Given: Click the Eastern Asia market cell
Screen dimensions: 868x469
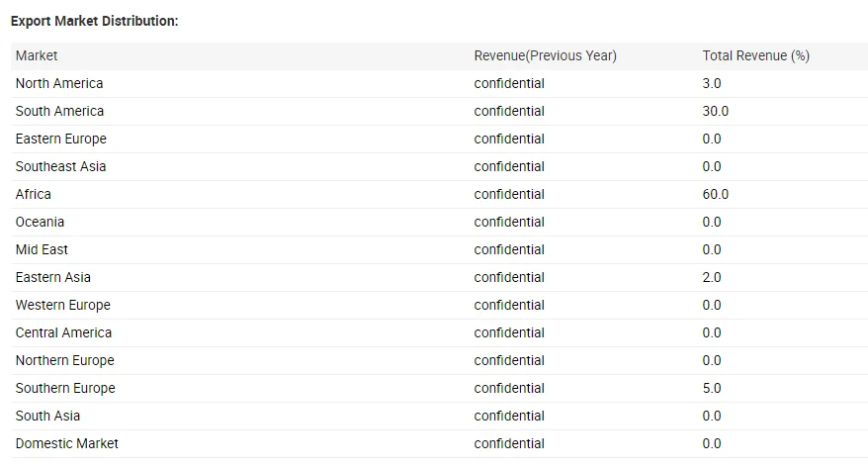Looking at the screenshot, I should [53, 277].
